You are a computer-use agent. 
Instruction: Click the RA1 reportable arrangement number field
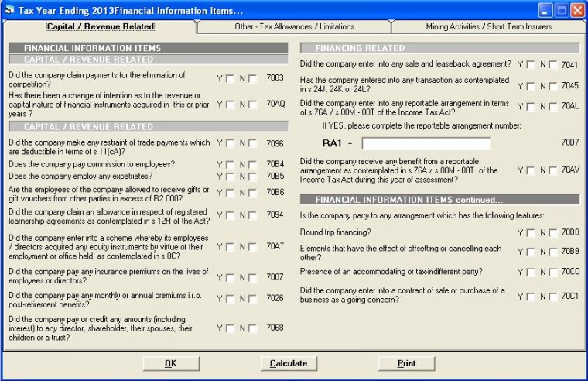click(x=426, y=143)
